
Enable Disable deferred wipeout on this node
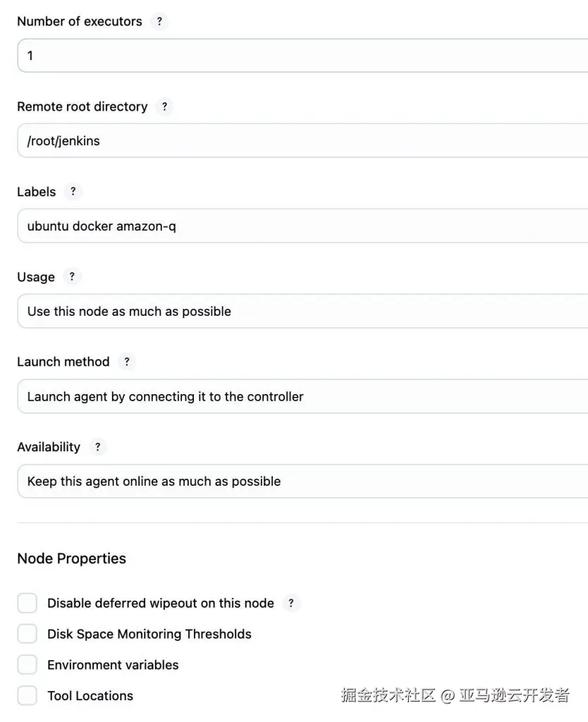click(27, 604)
